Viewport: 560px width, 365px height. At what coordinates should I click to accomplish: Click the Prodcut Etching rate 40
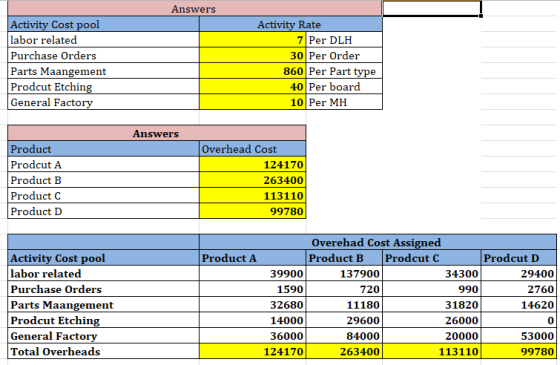252,86
